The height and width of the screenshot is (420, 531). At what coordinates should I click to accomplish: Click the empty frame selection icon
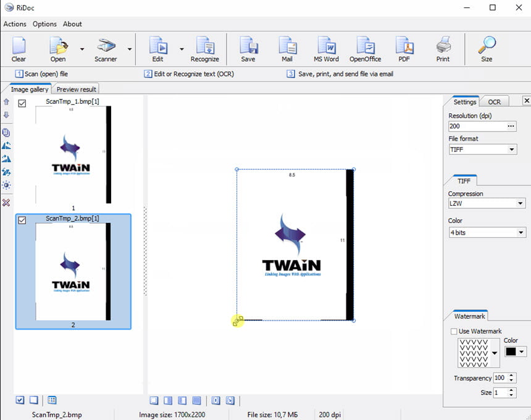[154, 401]
